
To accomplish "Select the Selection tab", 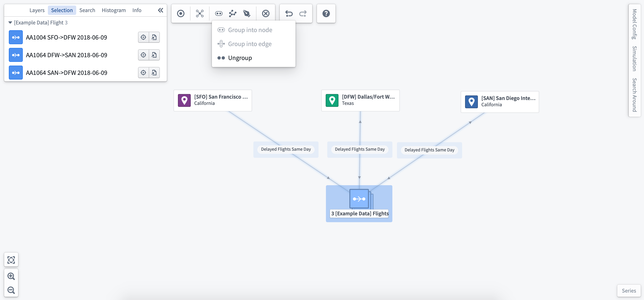I will click(x=62, y=10).
